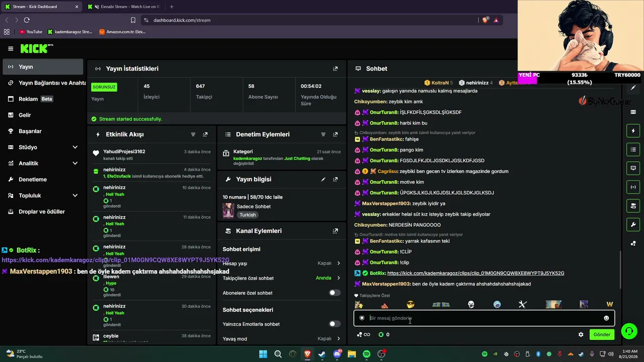Click the media panel icon under the pencil in the right sidebar
The image size is (644, 362).
(x=633, y=112)
